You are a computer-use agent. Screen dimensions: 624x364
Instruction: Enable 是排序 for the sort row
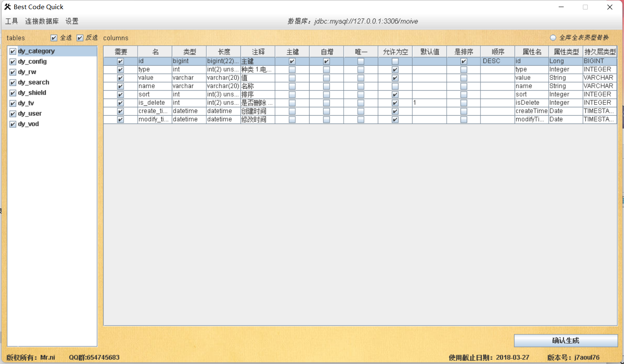tap(464, 94)
